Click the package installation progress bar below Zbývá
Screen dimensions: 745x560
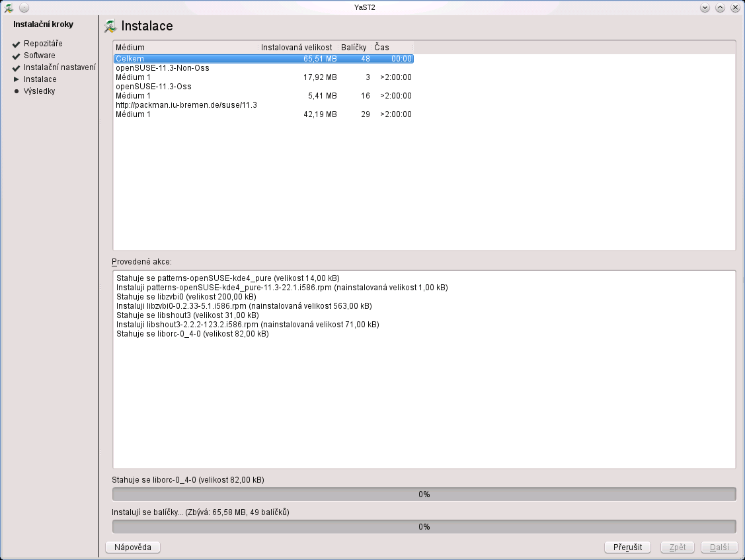click(424, 527)
